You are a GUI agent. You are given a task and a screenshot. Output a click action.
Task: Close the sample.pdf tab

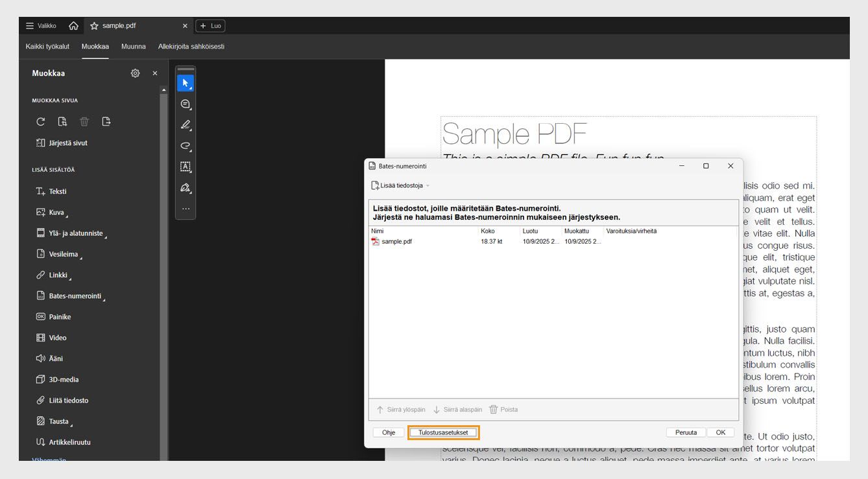[185, 26]
